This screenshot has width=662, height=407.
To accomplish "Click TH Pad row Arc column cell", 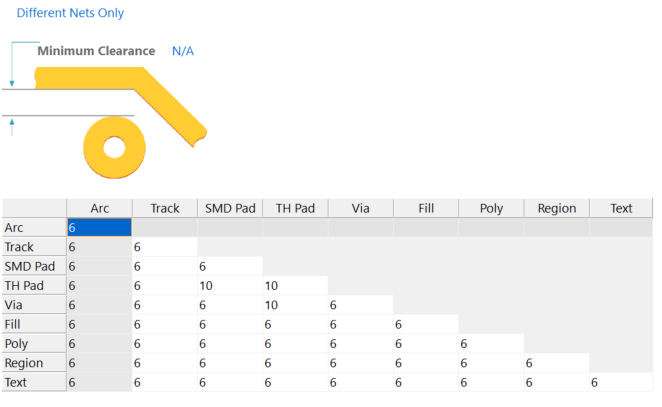I will (99, 286).
